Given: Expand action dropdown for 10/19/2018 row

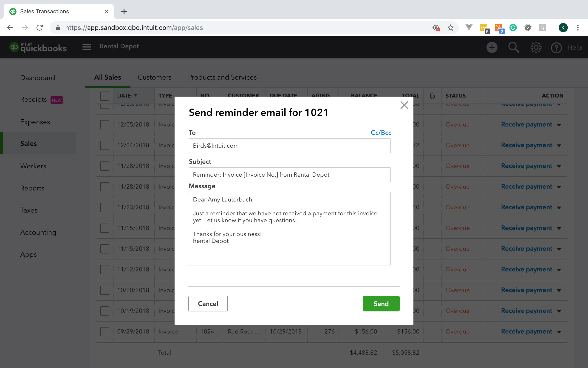Looking at the screenshot, I should [x=559, y=311].
